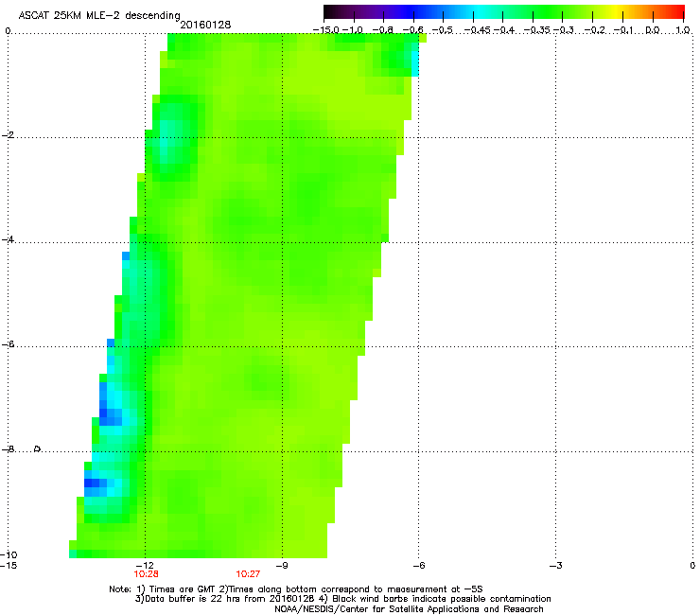Click the NOAA/NESDIS Center for Satellite Applications credit

pyautogui.click(x=409, y=609)
